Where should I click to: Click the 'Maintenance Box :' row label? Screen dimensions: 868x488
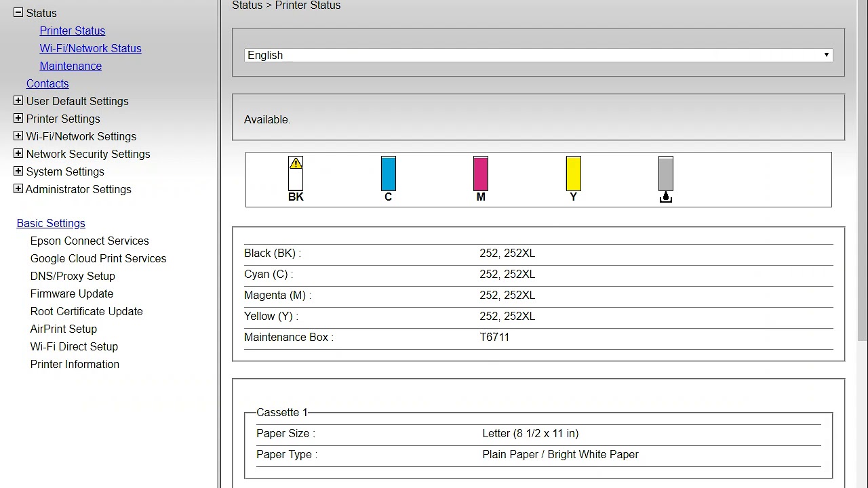click(x=289, y=337)
